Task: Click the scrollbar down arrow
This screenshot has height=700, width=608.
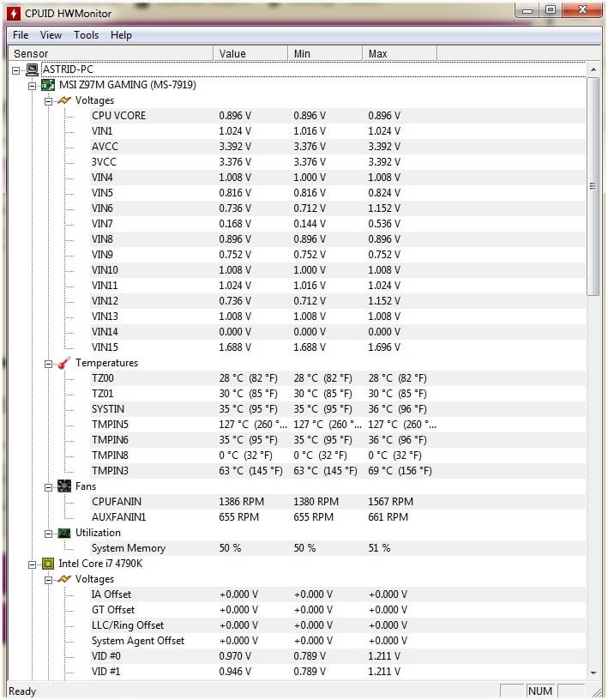Action: tap(593, 673)
